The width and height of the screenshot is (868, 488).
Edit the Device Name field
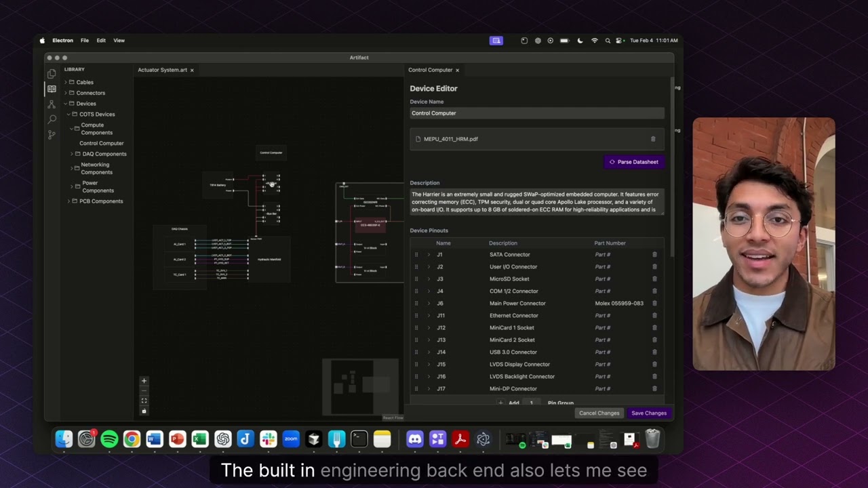pos(537,113)
